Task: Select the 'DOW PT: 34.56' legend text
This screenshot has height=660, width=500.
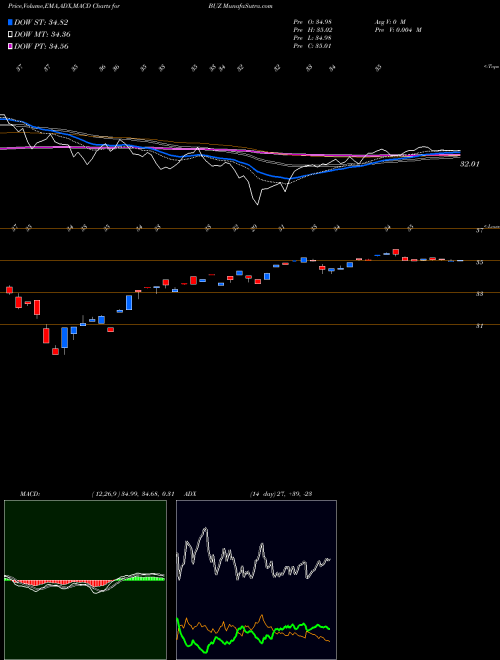Action: pyautogui.click(x=41, y=46)
